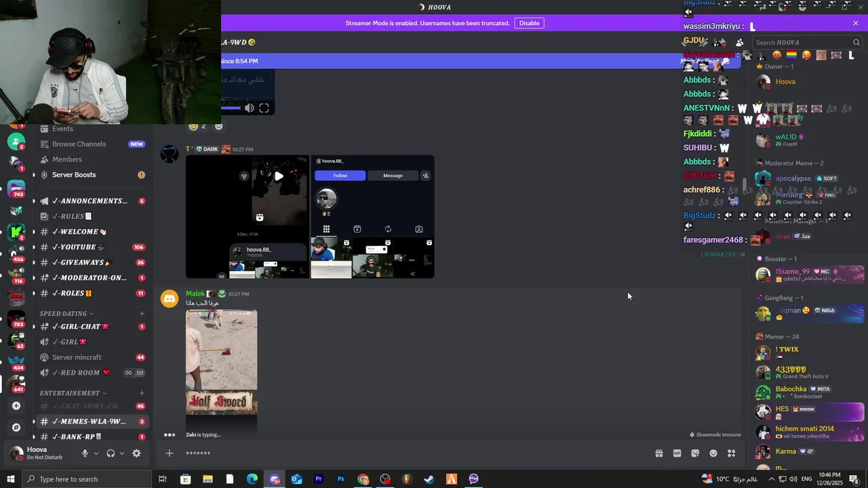Click the Windows taskbar search box
The image size is (868, 488).
(86, 479)
